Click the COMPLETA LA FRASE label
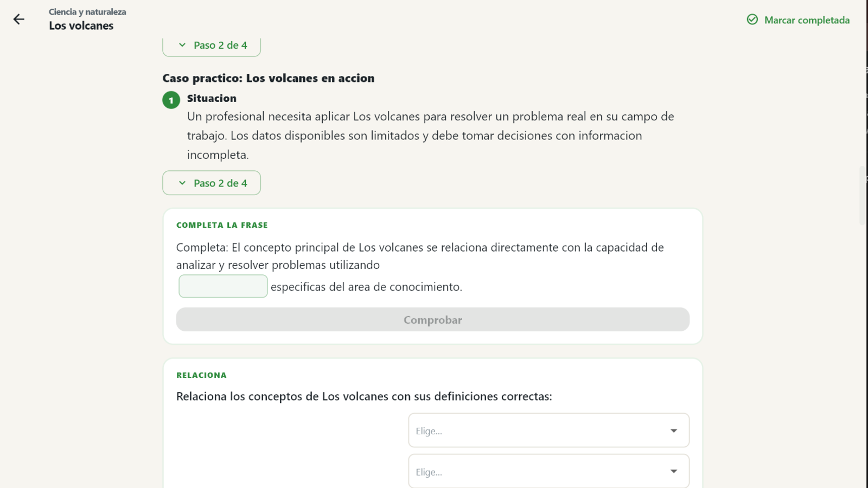The width and height of the screenshot is (868, 488). coord(222,225)
